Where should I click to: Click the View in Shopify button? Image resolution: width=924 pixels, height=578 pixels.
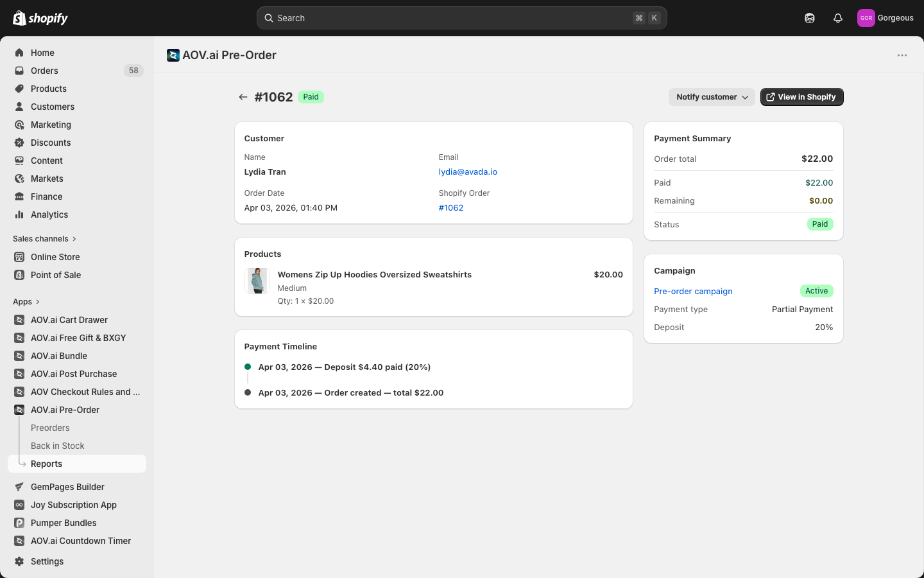tap(802, 97)
